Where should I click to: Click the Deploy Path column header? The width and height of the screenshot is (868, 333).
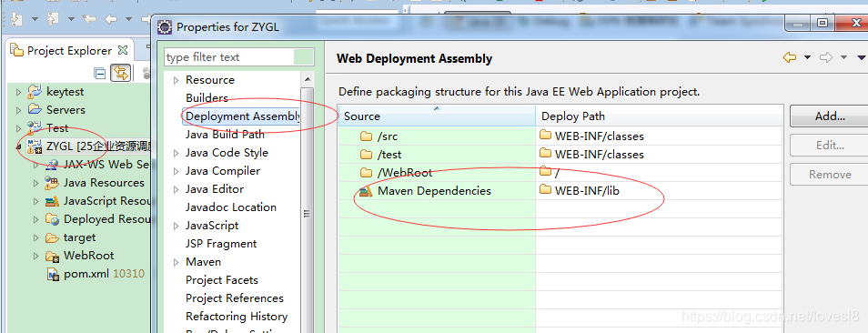(660, 116)
